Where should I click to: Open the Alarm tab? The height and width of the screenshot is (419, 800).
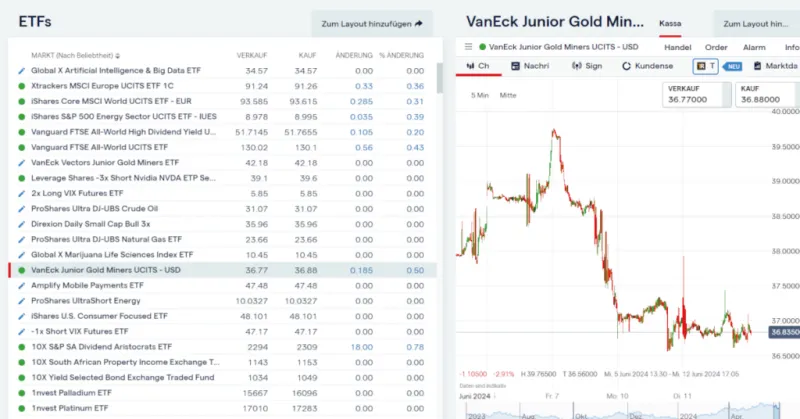coord(754,47)
